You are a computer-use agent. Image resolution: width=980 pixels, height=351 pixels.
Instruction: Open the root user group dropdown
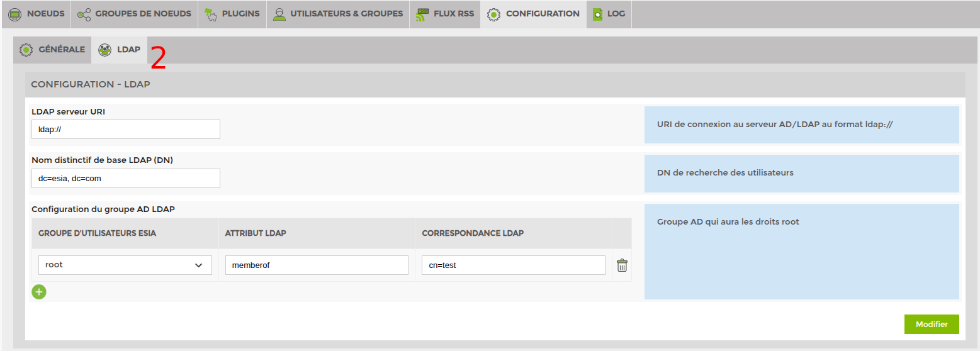[125, 265]
